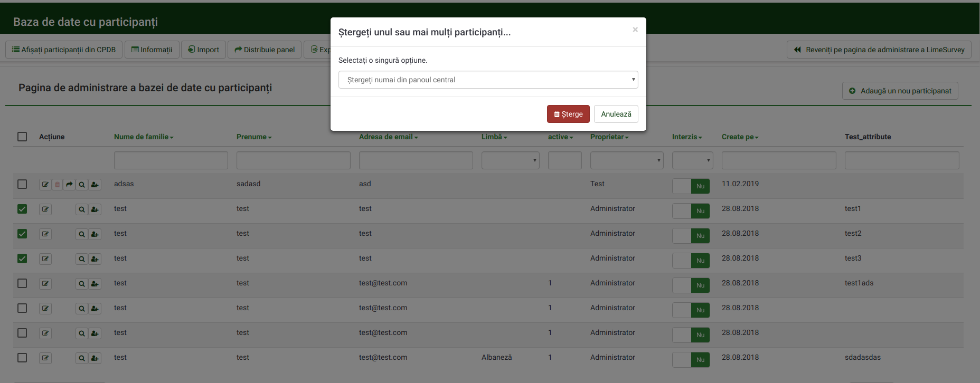Sort by Prenume column
The width and height of the screenshot is (980, 383).
[x=254, y=137]
